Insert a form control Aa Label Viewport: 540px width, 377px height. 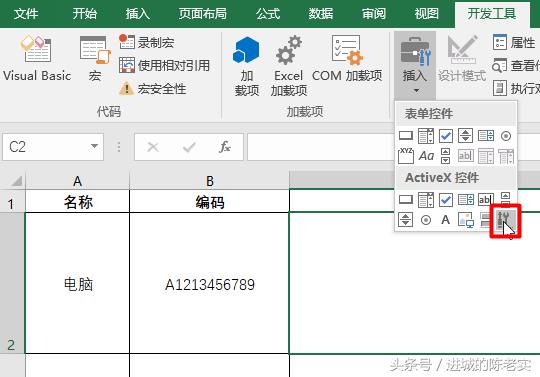click(x=426, y=156)
